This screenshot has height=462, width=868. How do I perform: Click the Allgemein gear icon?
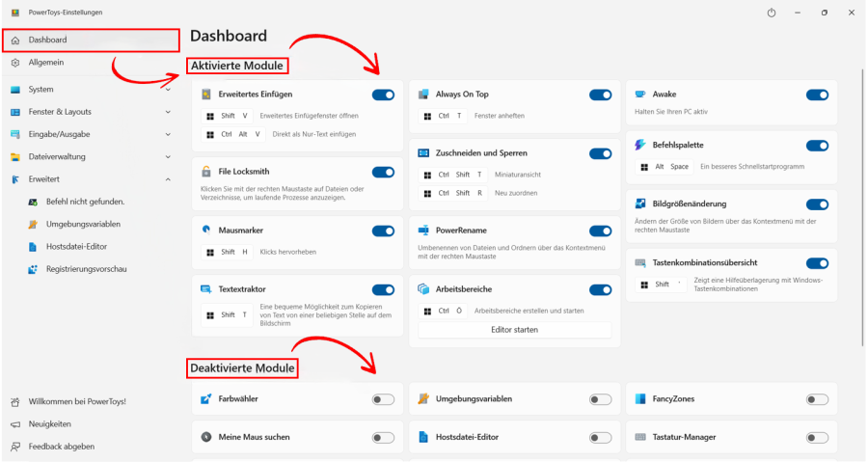(x=15, y=63)
